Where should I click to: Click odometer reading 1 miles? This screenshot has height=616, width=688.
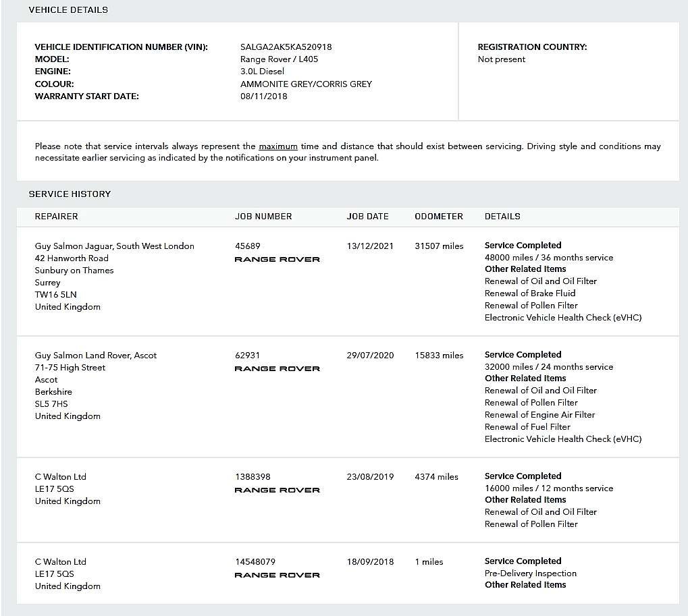pyautogui.click(x=429, y=561)
